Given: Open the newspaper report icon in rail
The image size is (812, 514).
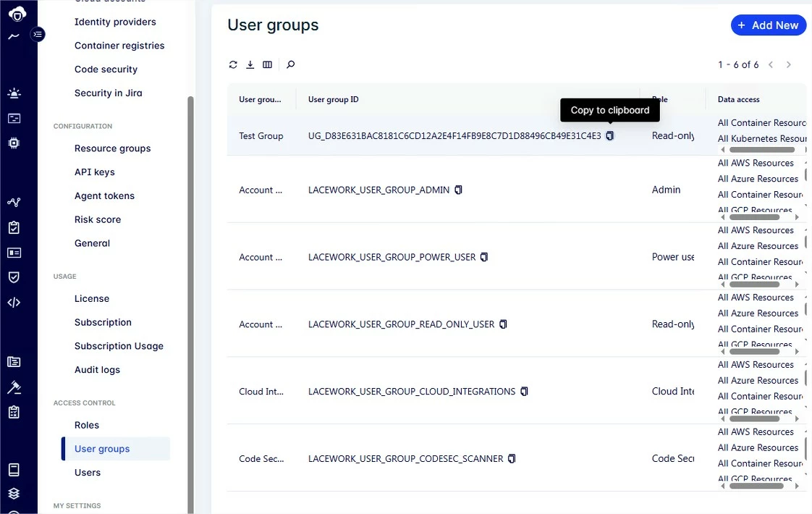Looking at the screenshot, I should pos(14,362).
